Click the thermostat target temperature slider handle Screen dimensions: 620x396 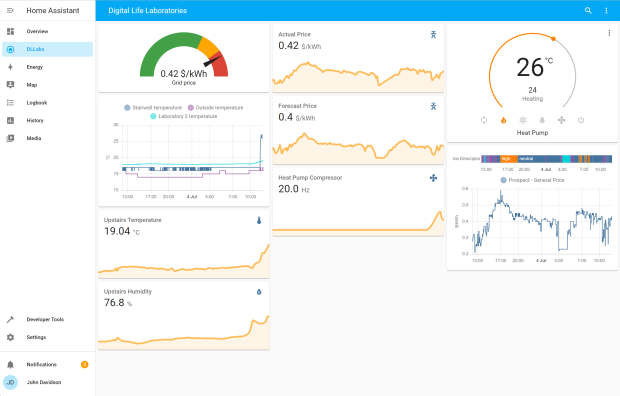coord(554,39)
